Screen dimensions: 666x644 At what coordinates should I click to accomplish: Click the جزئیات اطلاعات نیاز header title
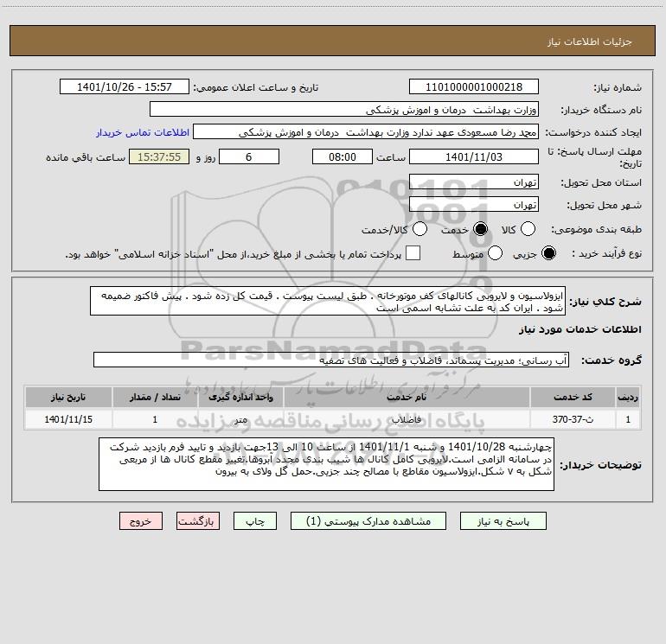pyautogui.click(x=590, y=41)
